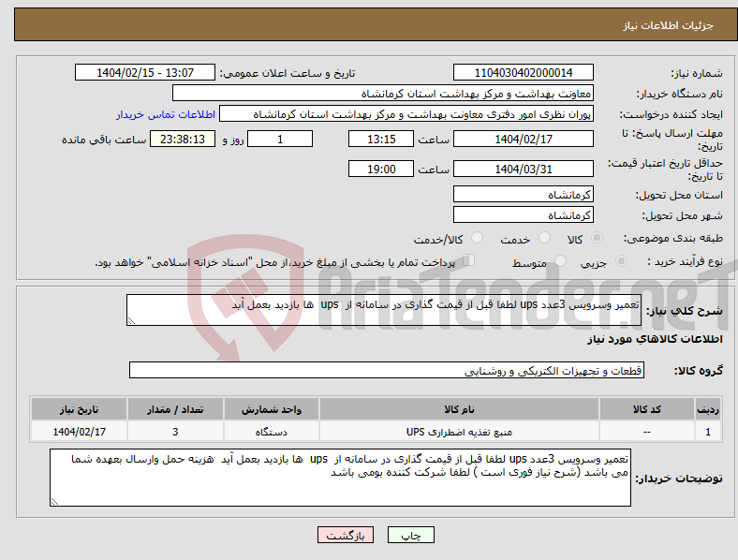
Task: Click the نام کالا column header
Action: (x=459, y=409)
